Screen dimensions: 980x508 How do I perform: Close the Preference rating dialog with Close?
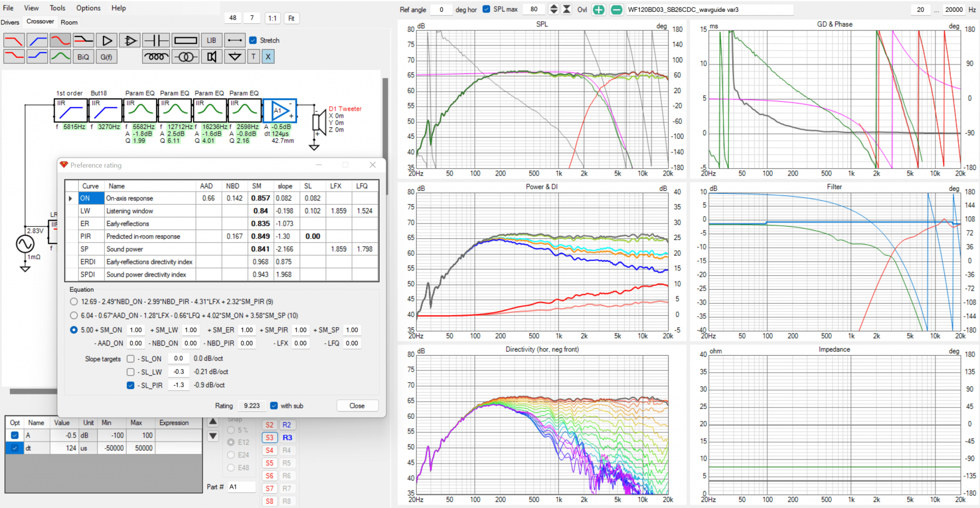pyautogui.click(x=357, y=406)
